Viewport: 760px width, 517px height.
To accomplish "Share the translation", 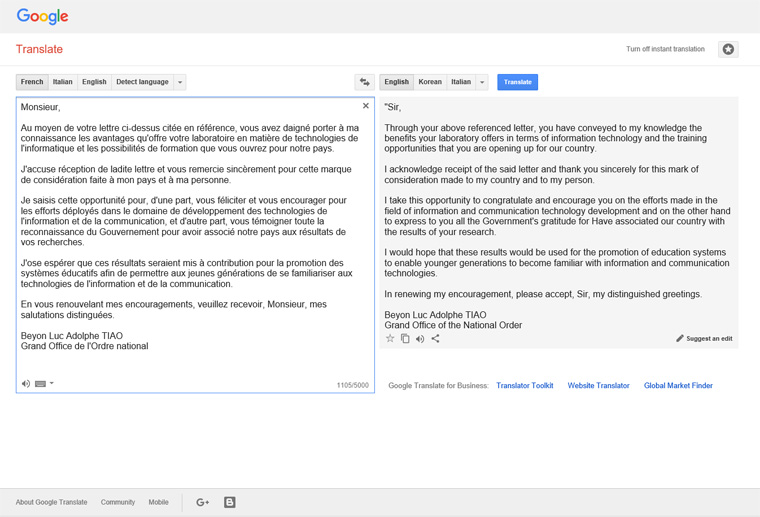I will coord(435,338).
